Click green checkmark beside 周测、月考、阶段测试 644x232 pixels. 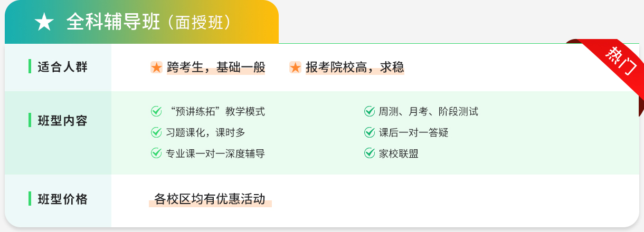pos(370,111)
